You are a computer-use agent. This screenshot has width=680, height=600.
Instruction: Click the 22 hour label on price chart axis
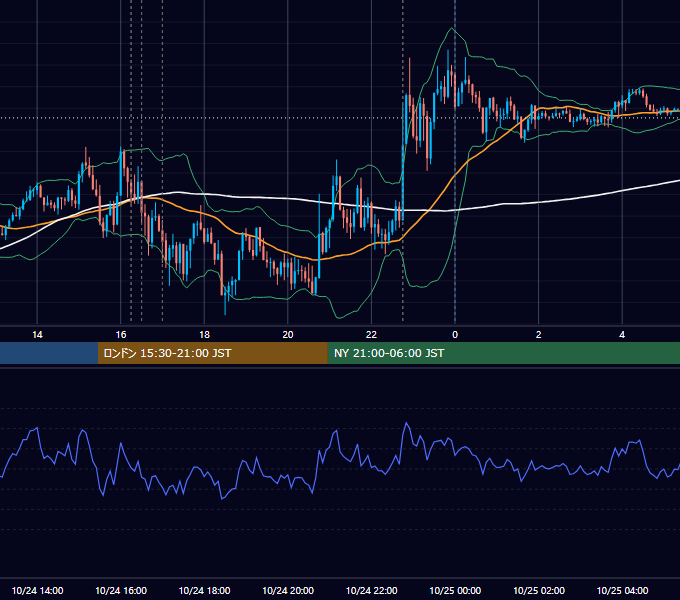tap(371, 335)
